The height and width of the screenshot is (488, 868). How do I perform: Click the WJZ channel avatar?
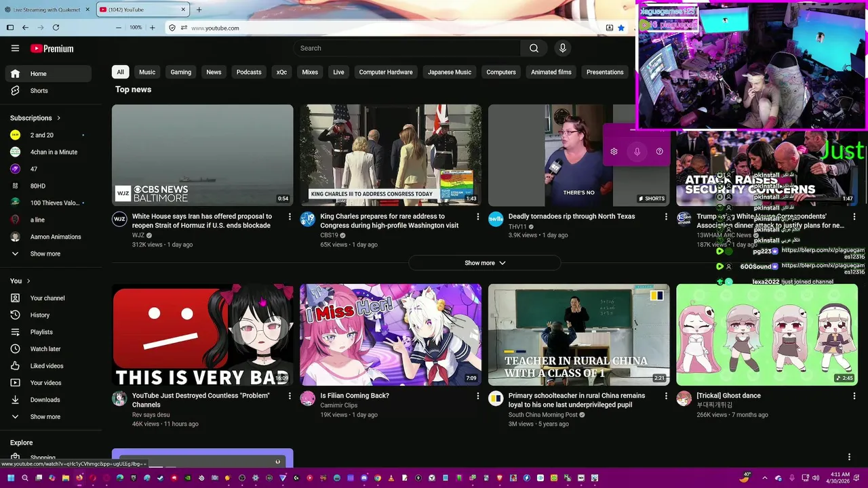pos(119,219)
